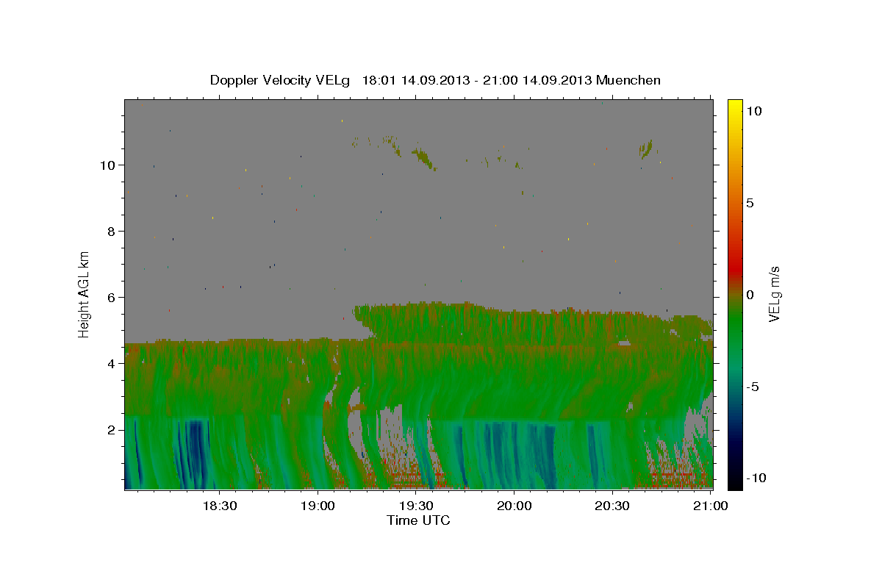The height and width of the screenshot is (588, 882).
Task: Click the '19:00' time axis label
Action: (x=318, y=506)
